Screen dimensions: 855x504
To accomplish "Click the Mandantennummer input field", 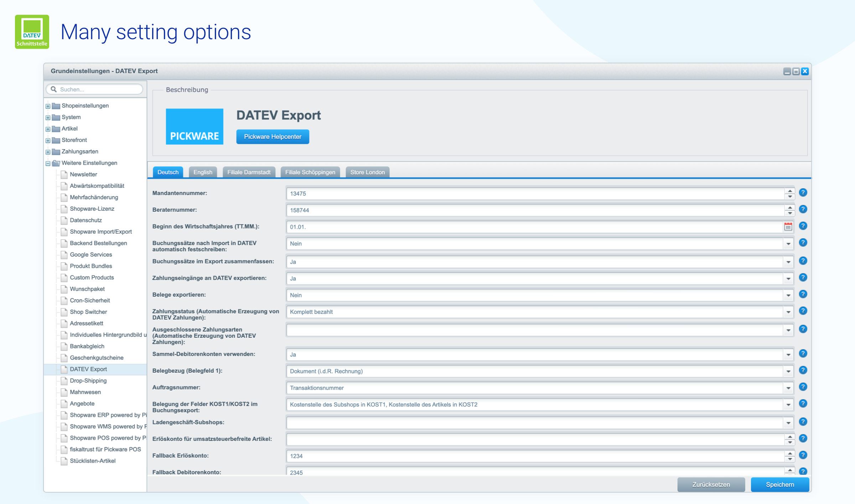I will coord(535,194).
